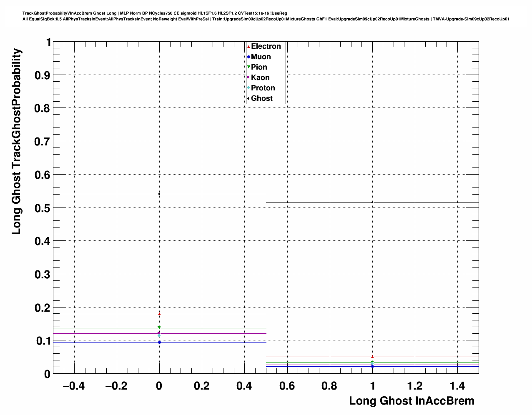Viewport: 532px width, 415px height.
Task: Select the purple Kaon data point at InAccBrem 0
Action: pos(159,333)
